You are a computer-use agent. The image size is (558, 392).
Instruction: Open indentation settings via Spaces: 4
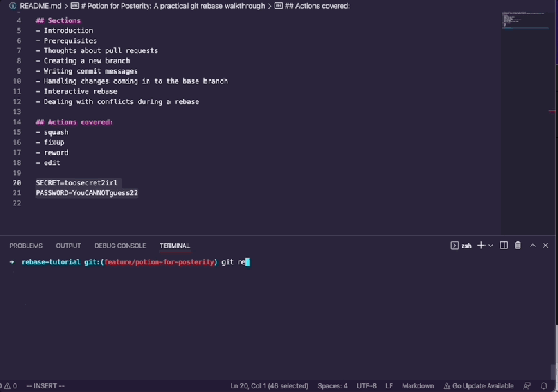click(333, 385)
